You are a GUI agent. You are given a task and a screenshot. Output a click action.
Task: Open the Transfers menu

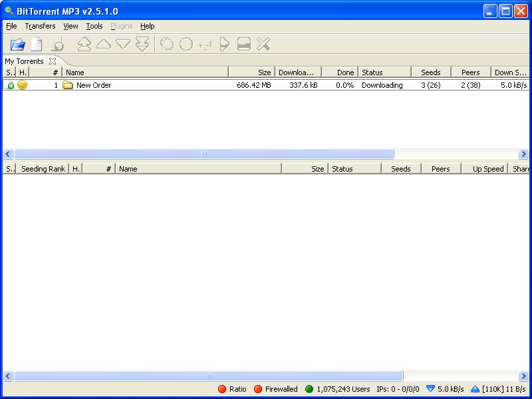tap(40, 26)
